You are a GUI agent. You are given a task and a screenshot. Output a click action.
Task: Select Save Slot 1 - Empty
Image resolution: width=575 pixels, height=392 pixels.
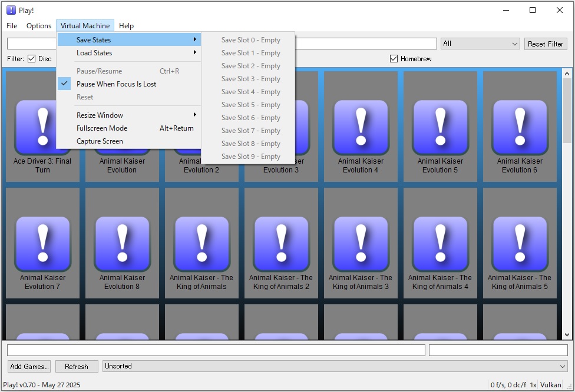pyautogui.click(x=248, y=53)
